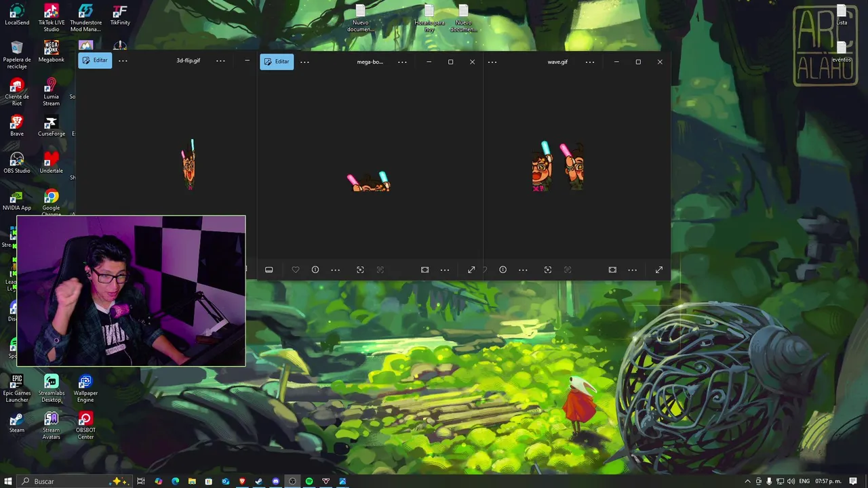This screenshot has height=488, width=868.
Task: Expand the hidden system tray icons
Action: [747, 481]
